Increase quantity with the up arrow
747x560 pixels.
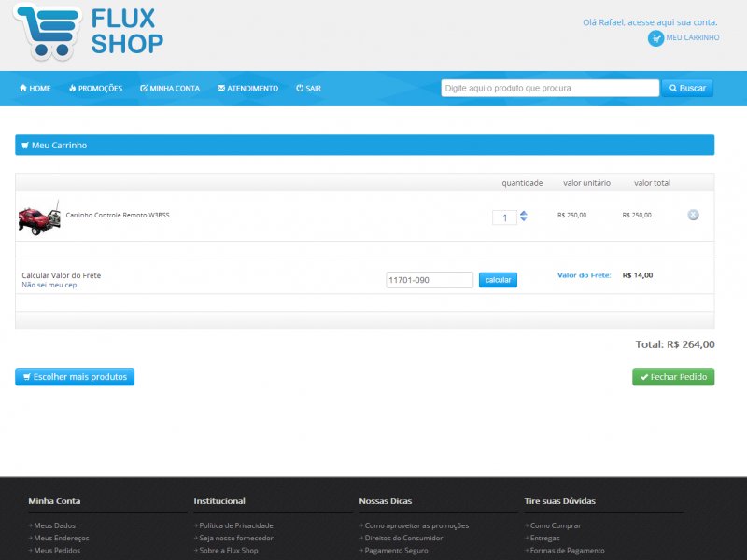pyautogui.click(x=524, y=213)
